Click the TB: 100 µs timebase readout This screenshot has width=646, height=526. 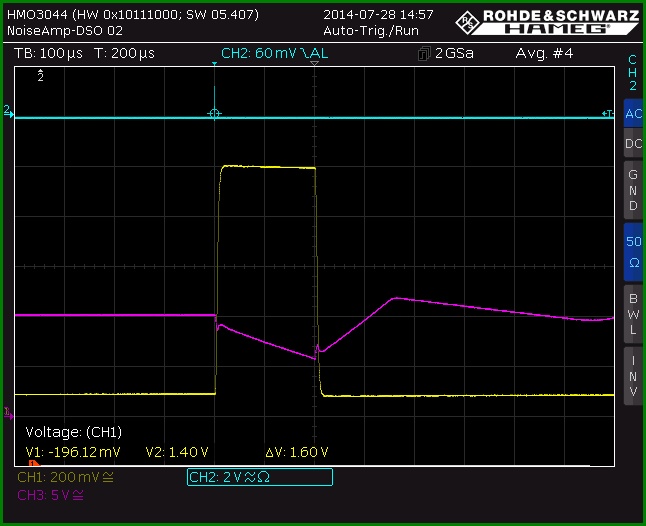[x=48, y=54]
